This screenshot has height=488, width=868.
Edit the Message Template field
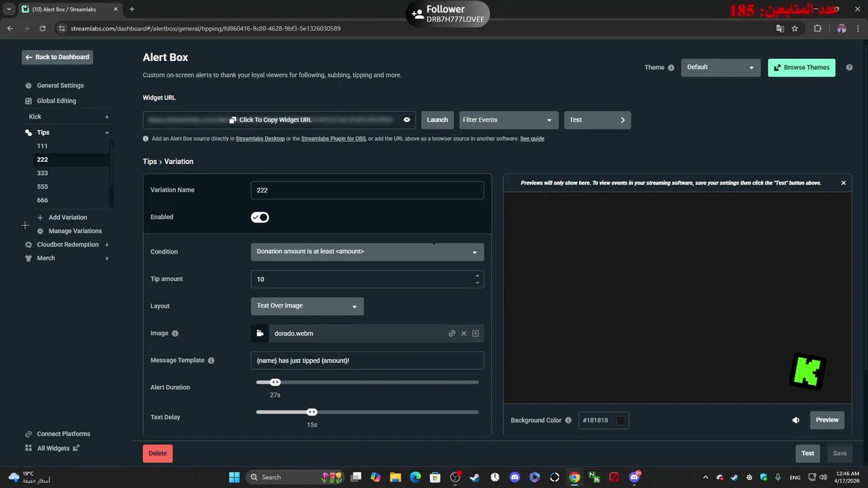point(367,361)
